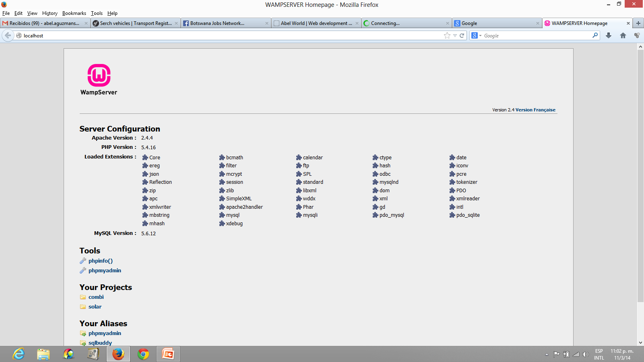
Task: Click the wrench icon beside phpinfo()
Action: pos(83,261)
